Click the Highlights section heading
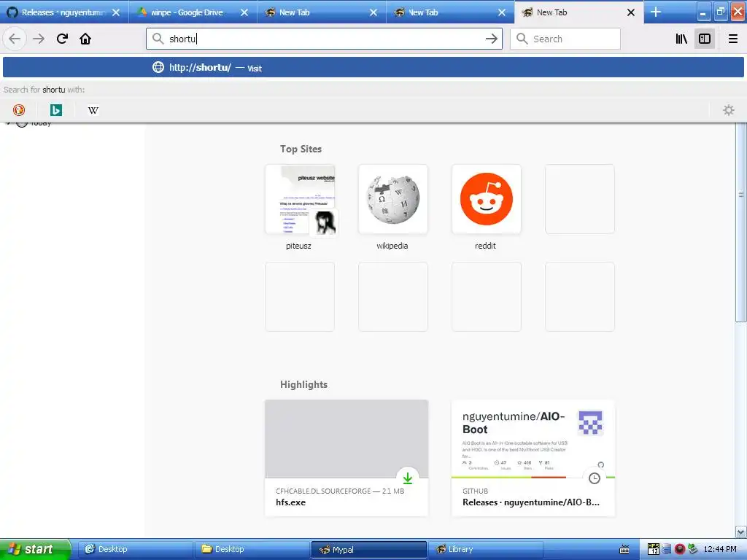Viewport: 747px width, 560px height. pos(303,384)
